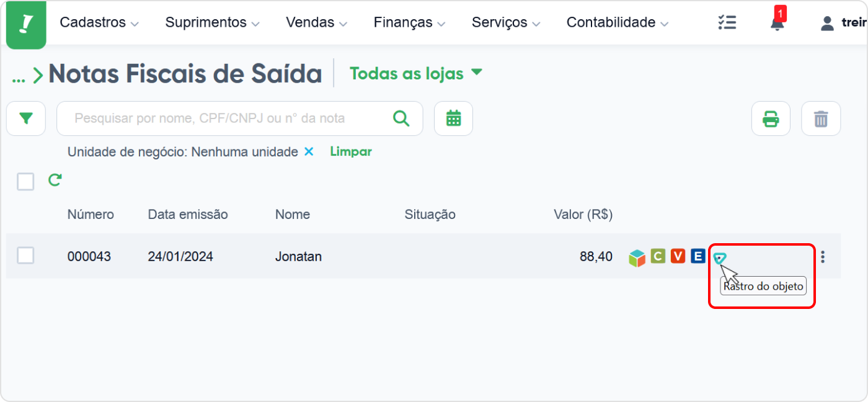The image size is (868, 402).
Task: Open the filter funnel icon
Action: pyautogui.click(x=26, y=118)
